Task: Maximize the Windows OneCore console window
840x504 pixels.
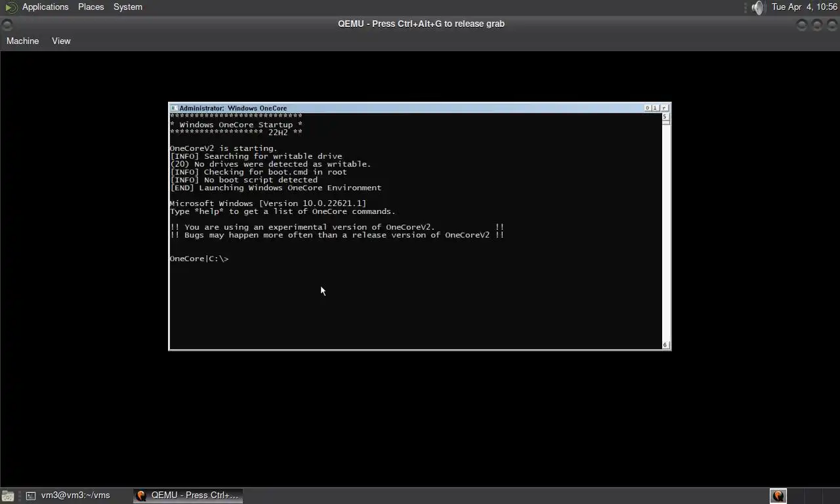Action: coord(656,108)
